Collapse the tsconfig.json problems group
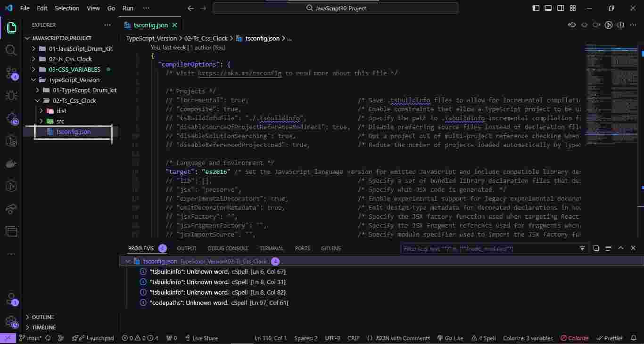The height and width of the screenshot is (344, 644). tap(128, 261)
